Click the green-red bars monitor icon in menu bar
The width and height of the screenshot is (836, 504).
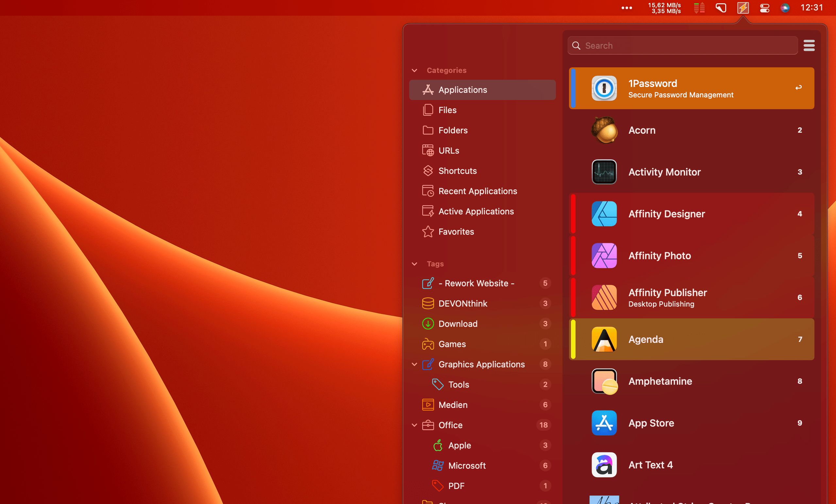tap(699, 8)
